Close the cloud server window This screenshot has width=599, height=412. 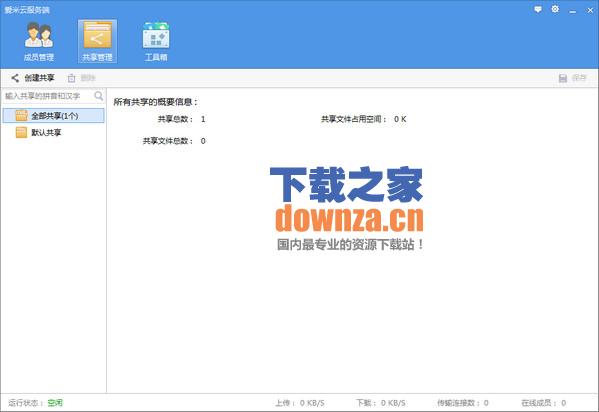click(x=590, y=10)
